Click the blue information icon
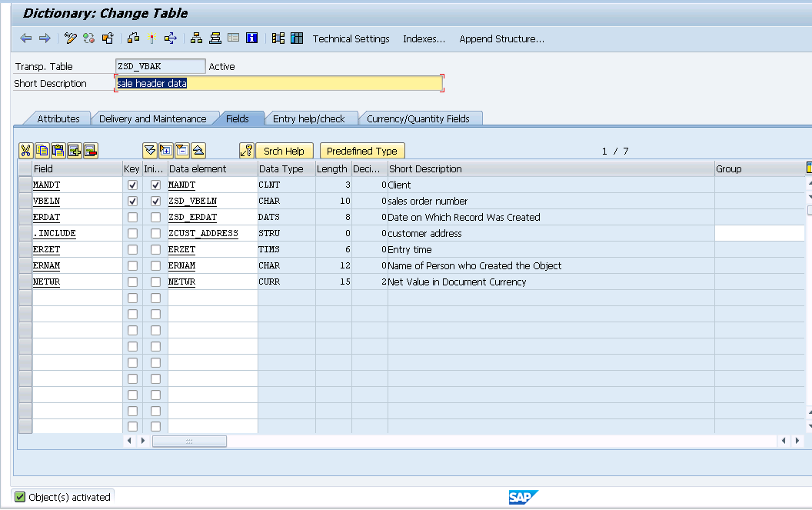 (251, 38)
